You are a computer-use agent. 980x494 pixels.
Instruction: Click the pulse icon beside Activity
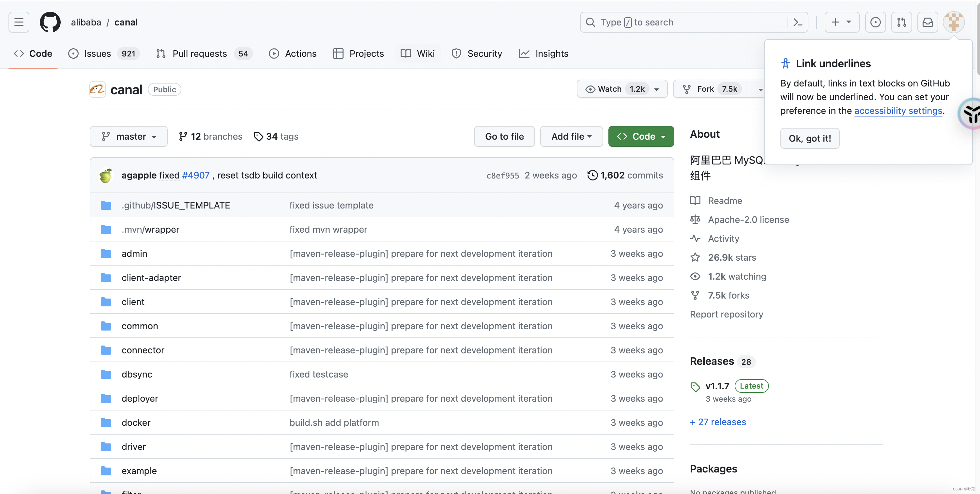point(695,239)
